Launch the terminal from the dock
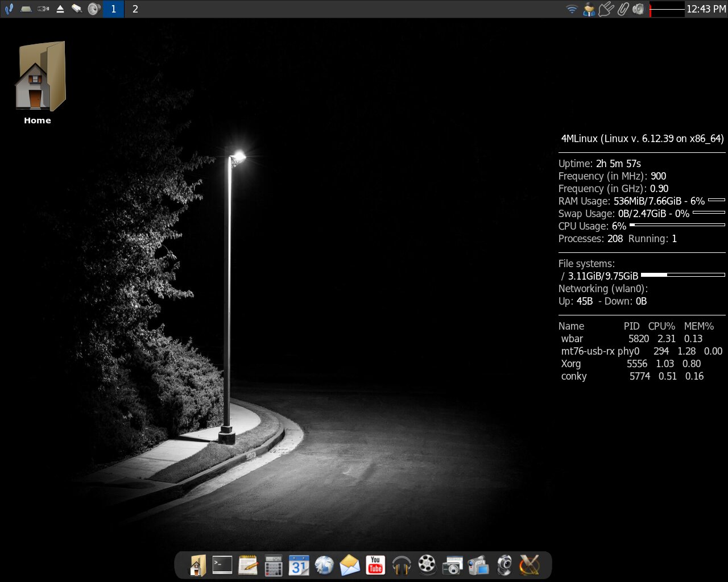728x582 pixels. click(x=222, y=565)
